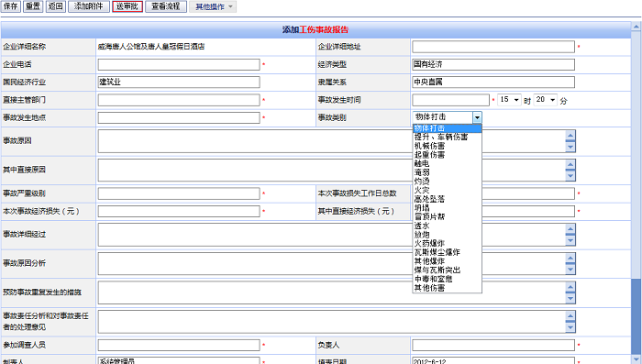Click the 事故责任分析和对事故责任者的处理意见 text area
This screenshot has height=364, width=642.
337,322
